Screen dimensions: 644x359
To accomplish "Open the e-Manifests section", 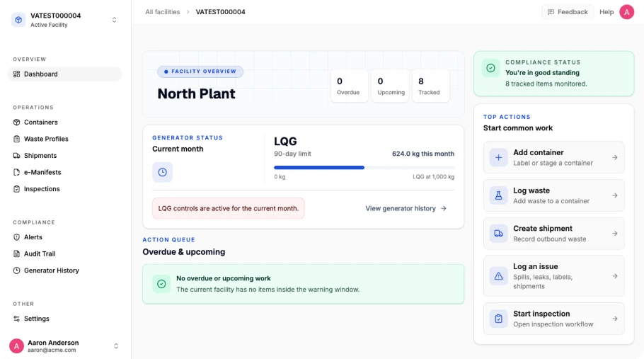I will point(64,172).
